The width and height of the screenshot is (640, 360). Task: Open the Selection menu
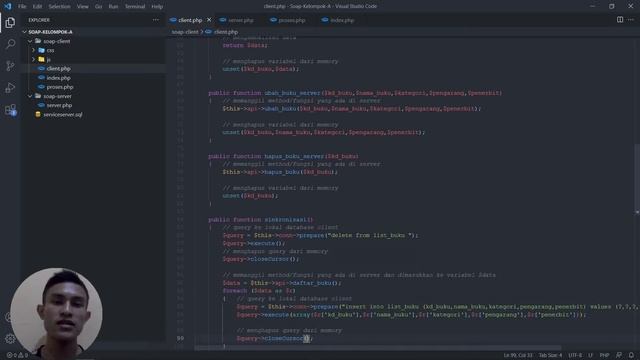(59, 7)
